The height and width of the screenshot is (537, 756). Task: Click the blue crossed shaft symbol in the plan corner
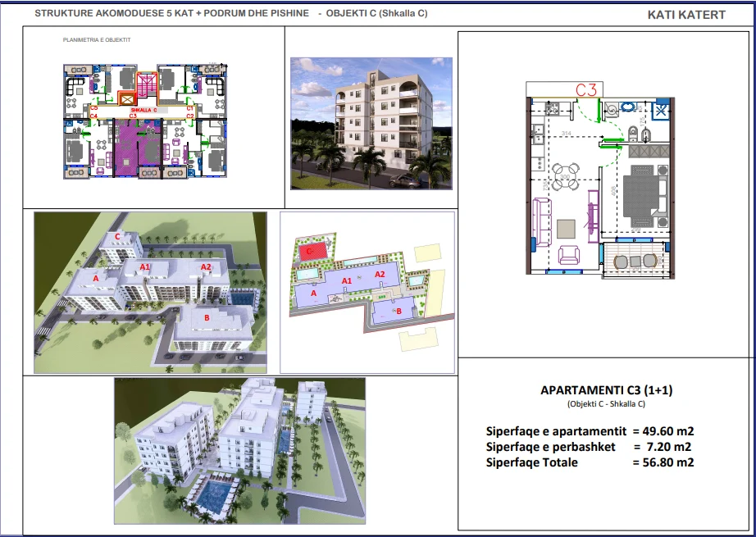pos(661,111)
